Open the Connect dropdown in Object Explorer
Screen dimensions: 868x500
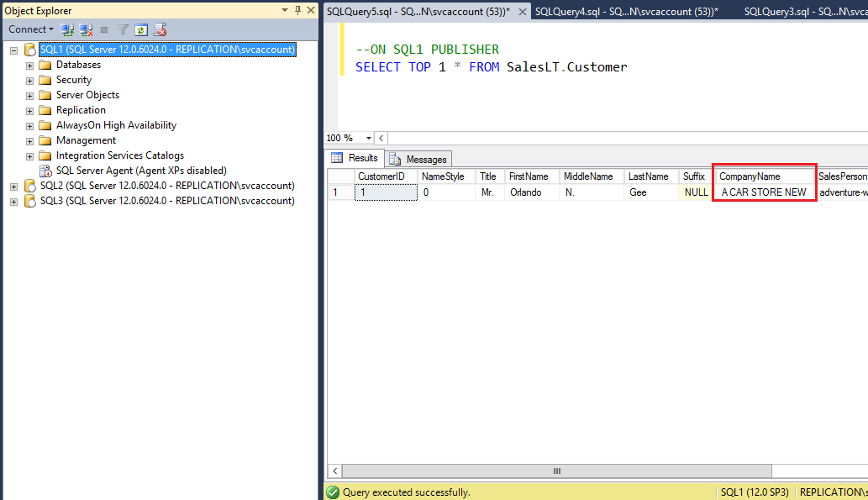(x=30, y=29)
